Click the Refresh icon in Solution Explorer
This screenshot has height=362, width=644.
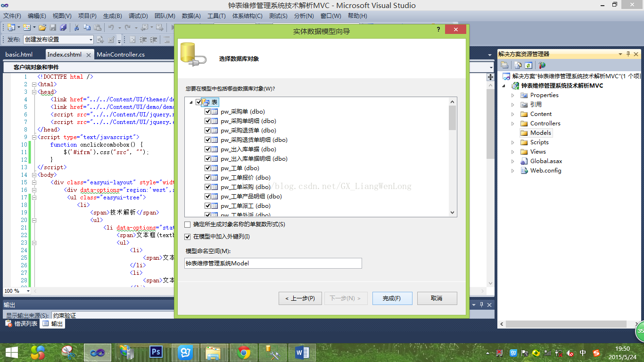coord(528,65)
